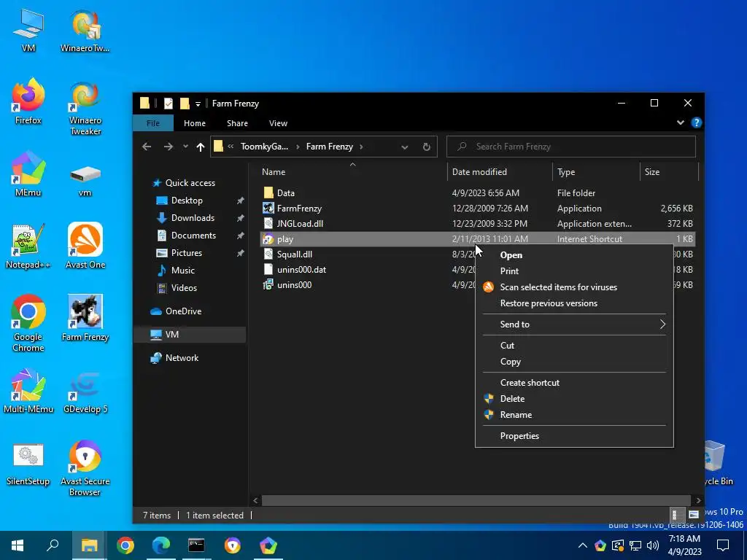Click the Explorer Forward arrow
This screenshot has height=560, width=747.
(x=169, y=147)
